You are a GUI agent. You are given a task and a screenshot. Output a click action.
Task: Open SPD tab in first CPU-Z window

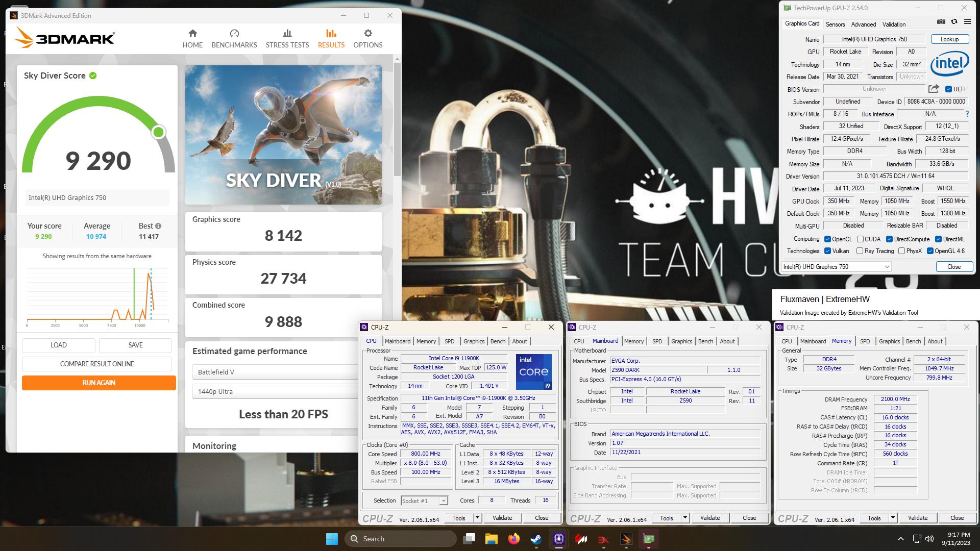449,341
